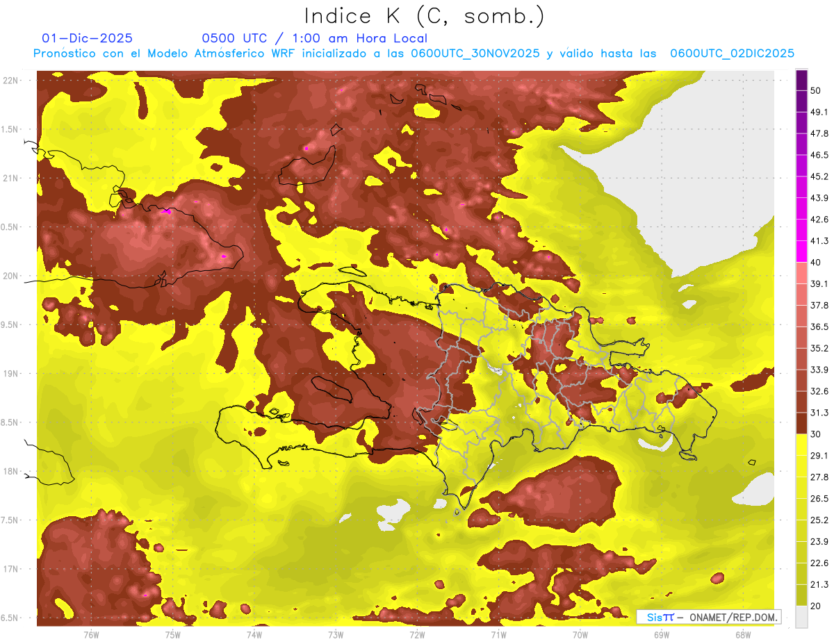
Task: Click the '17N' latitude axis label
Action: [11, 570]
